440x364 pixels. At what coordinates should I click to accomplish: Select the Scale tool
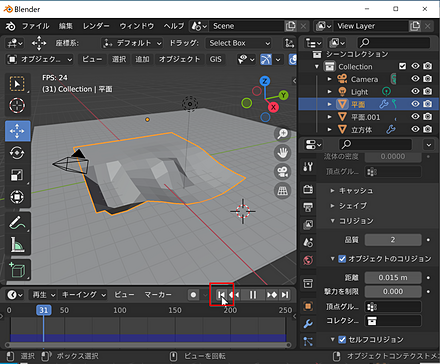(17, 175)
